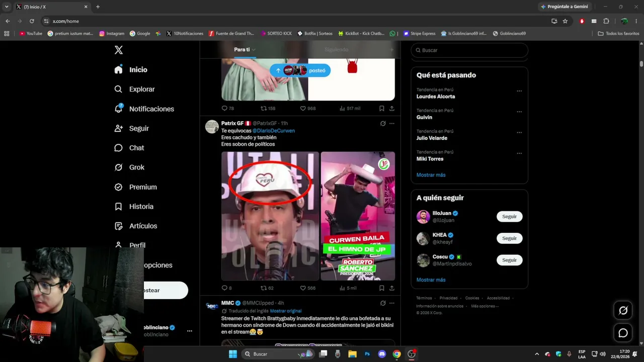Viewport: 644px width, 362px height.
Task: Follow IlloJuan
Action: coord(509,217)
